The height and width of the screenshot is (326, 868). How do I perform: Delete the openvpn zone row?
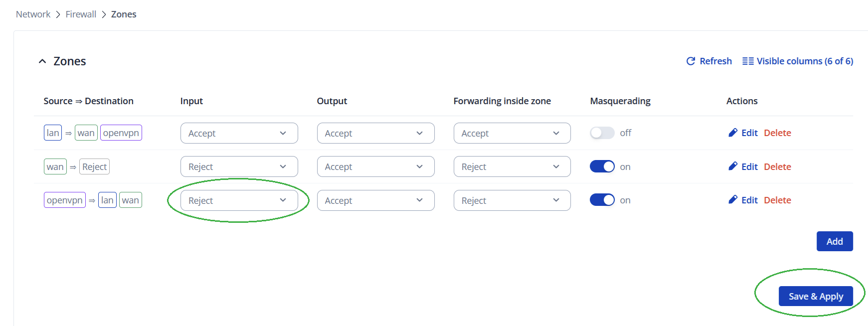pyautogui.click(x=777, y=200)
